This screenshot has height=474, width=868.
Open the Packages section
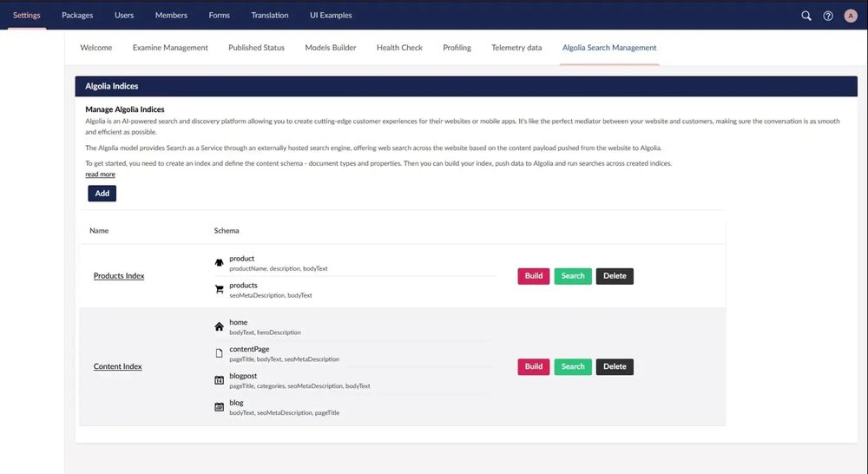77,15
